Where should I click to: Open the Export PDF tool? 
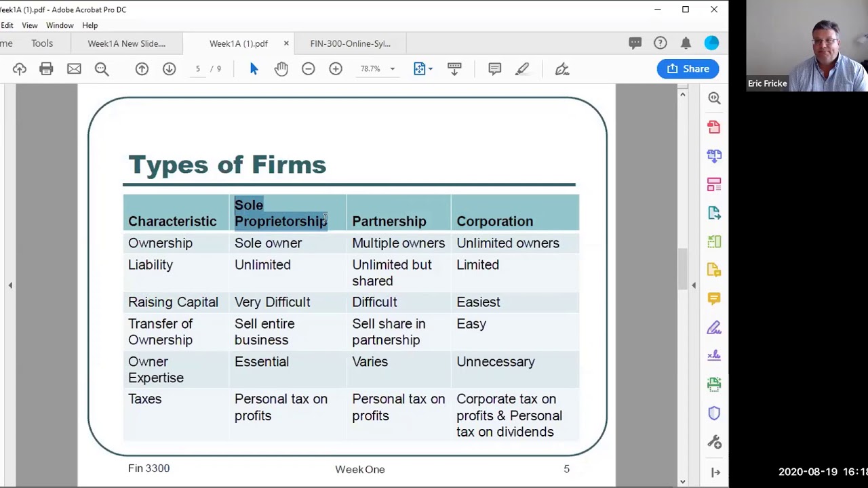click(714, 213)
